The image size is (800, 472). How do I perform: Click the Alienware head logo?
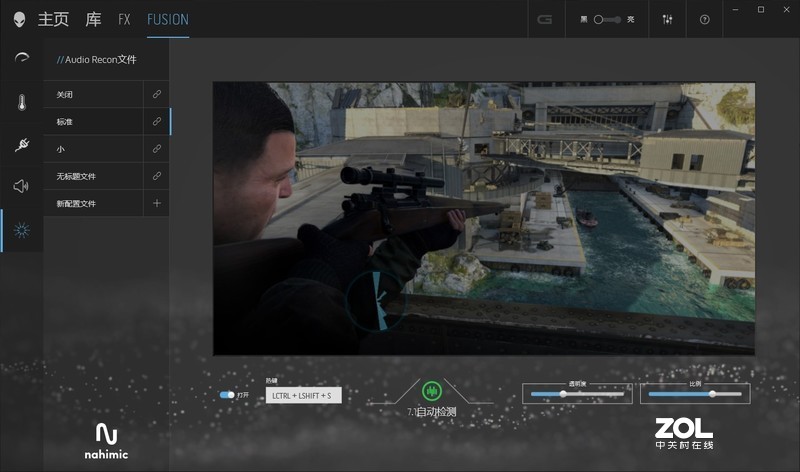19,19
